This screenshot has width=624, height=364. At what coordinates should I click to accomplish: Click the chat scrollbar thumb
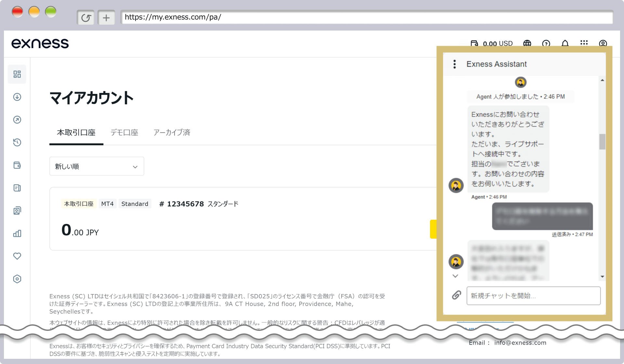click(x=602, y=142)
